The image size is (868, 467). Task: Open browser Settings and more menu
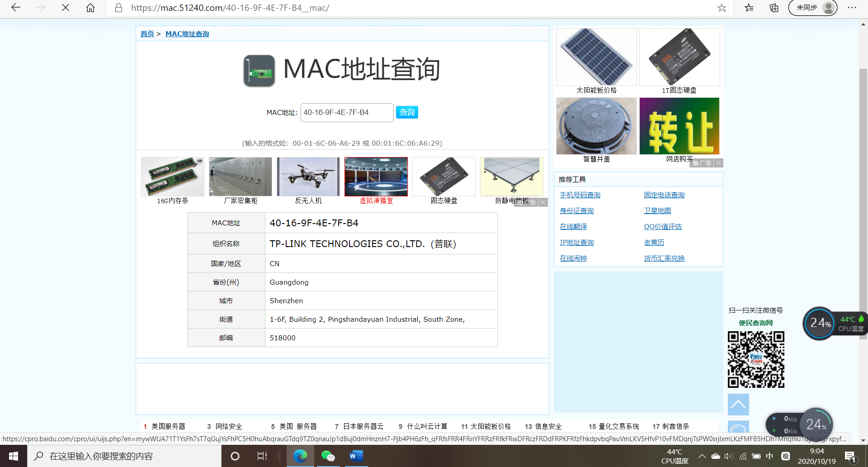(852, 8)
